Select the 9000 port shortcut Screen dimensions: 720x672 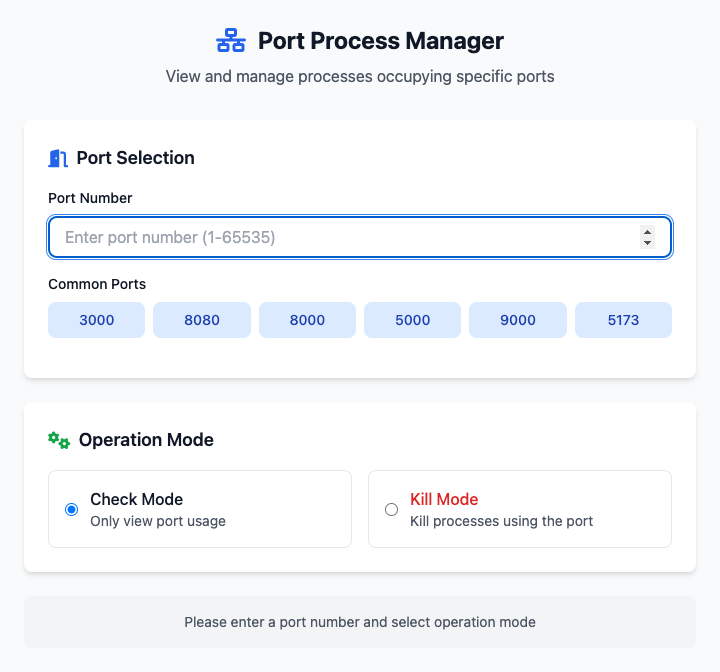518,320
